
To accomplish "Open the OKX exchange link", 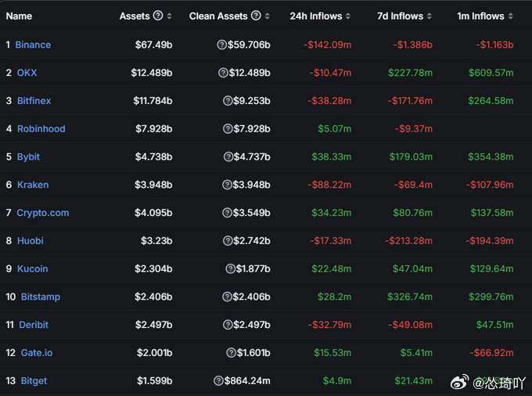I will [x=27, y=73].
